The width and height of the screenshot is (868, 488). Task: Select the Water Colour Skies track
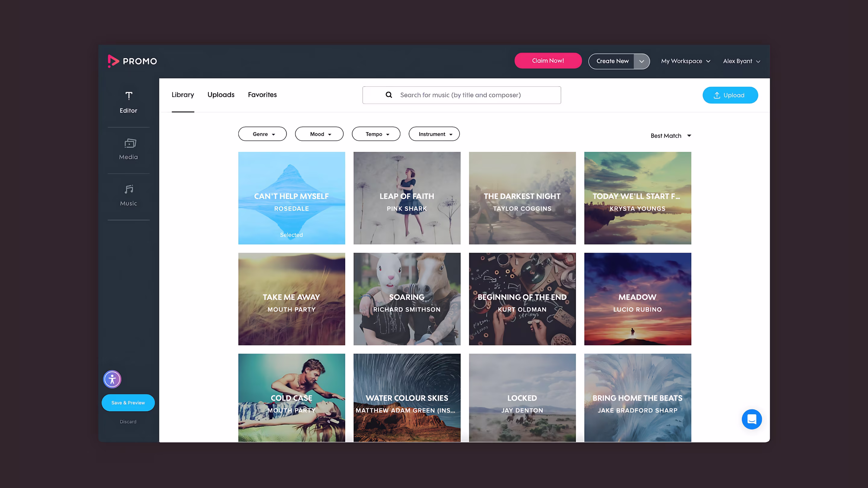point(407,398)
